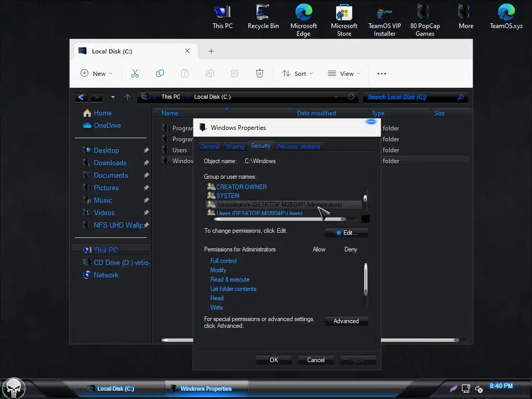Open NFS UHD Wallp folder in sidebar
Screen dimensions: 532x399
118,225
